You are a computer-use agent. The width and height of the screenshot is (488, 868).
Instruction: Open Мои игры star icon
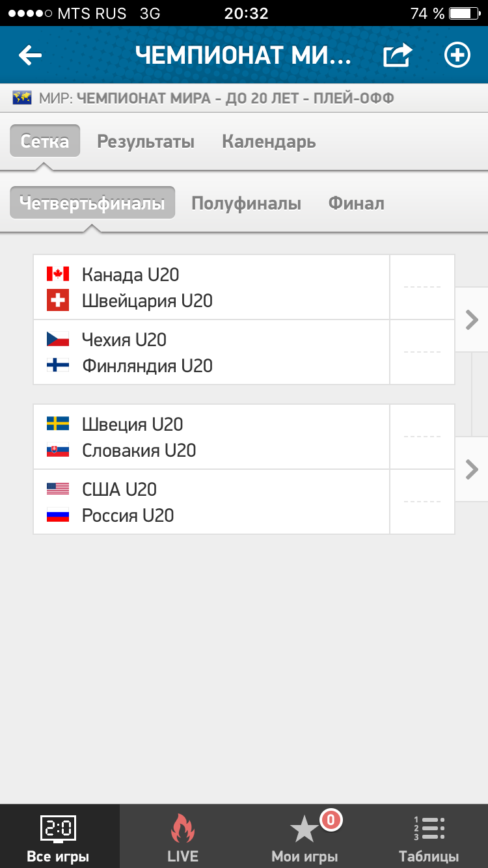pyautogui.click(x=304, y=830)
